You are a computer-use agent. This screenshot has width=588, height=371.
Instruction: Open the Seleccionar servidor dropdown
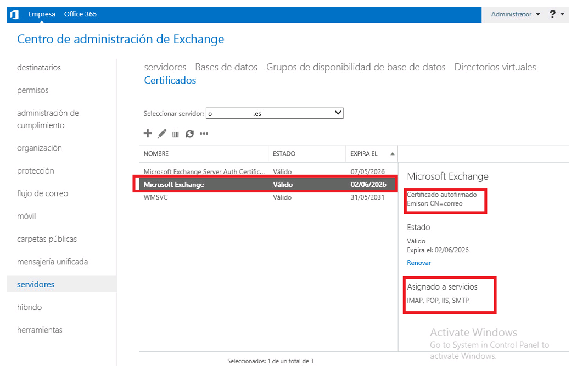[275, 113]
